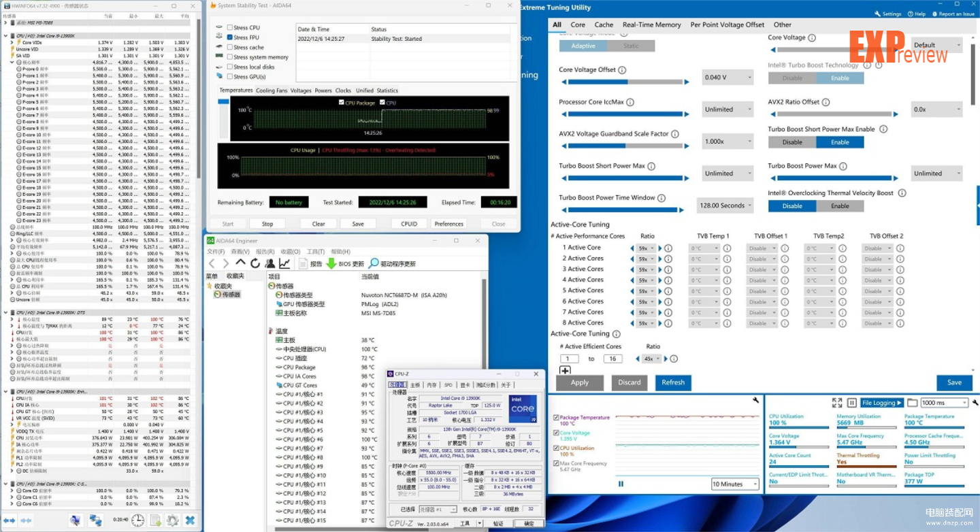
Task: Open the user icon in AIDA64 toolbar
Action: tap(270, 263)
